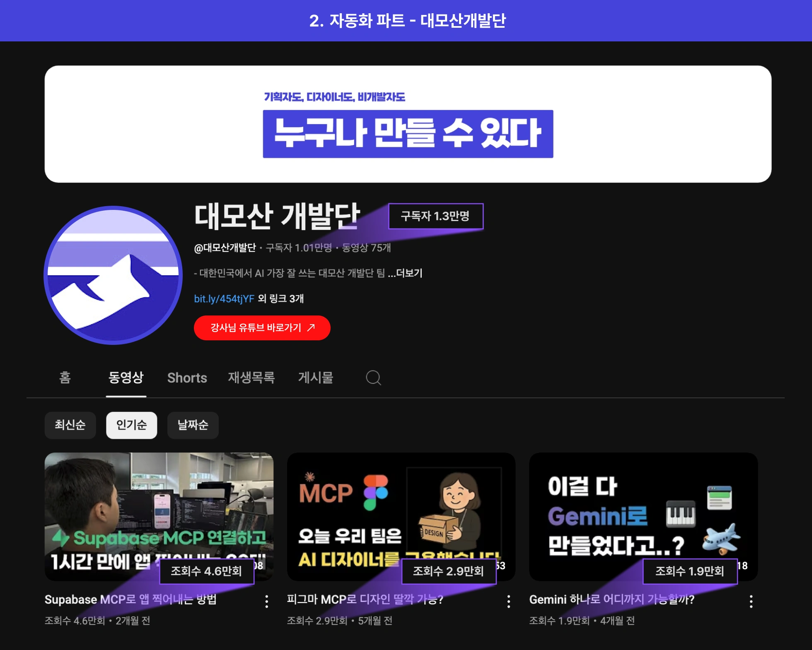Switch to the 홈 tab
The height and width of the screenshot is (650, 812).
coord(65,378)
